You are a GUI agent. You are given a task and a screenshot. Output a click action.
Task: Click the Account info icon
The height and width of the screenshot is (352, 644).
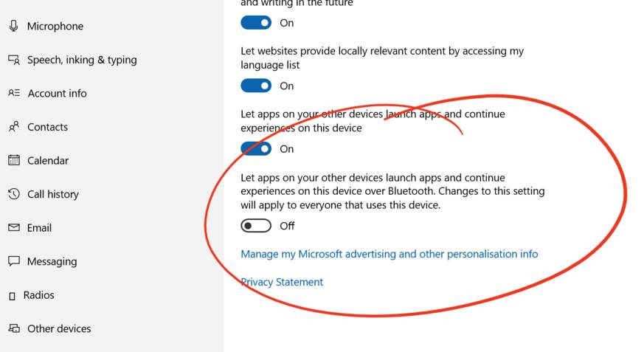[14, 93]
